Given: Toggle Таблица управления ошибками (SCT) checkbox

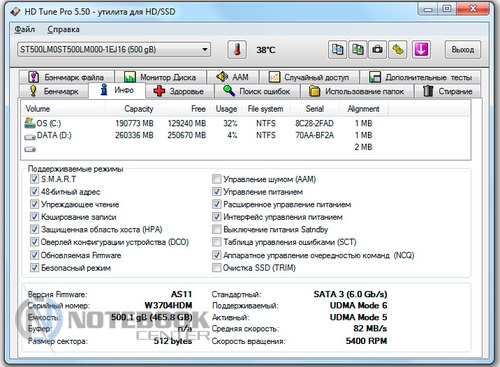Looking at the screenshot, I should (x=216, y=242).
